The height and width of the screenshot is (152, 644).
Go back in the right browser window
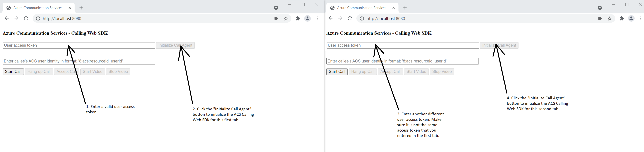(x=331, y=18)
